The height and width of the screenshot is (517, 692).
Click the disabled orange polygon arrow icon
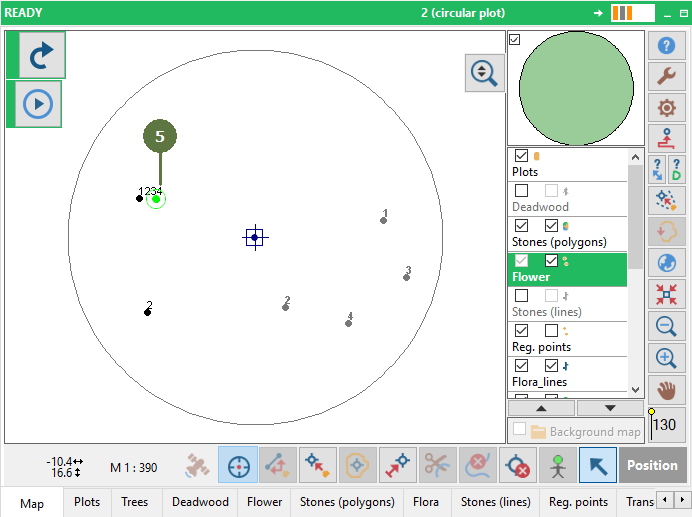point(666,232)
